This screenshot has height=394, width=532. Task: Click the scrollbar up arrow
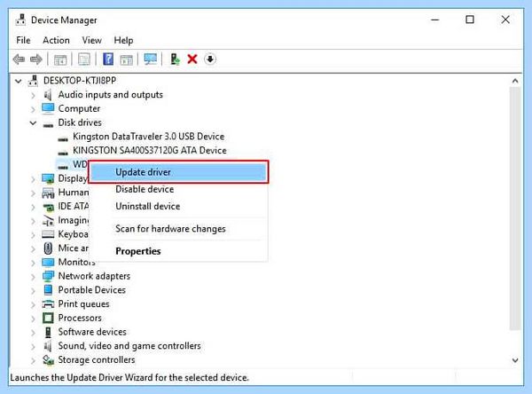[x=515, y=81]
